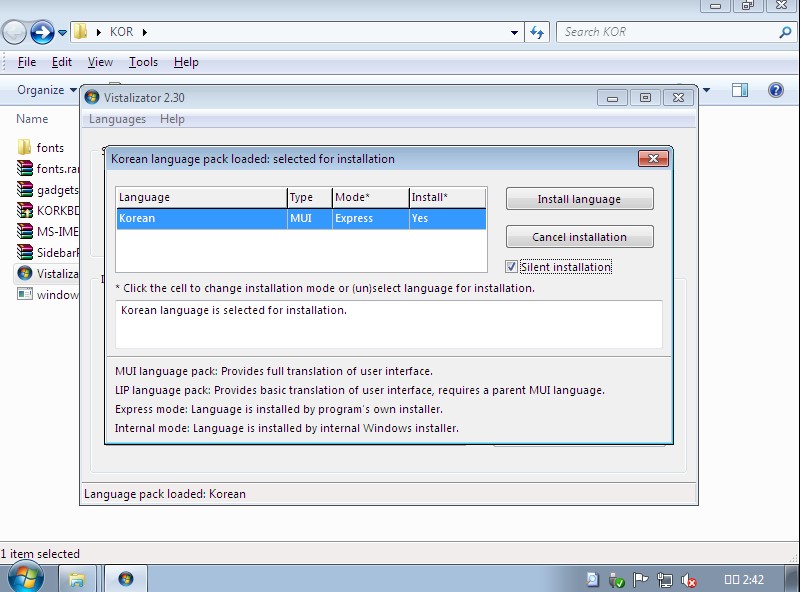
Task: Click the Language pack loaded: Korean status text
Action: click(x=165, y=494)
